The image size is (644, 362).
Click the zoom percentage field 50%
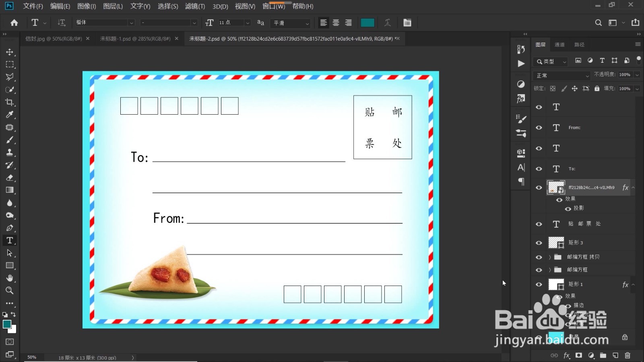pyautogui.click(x=32, y=357)
